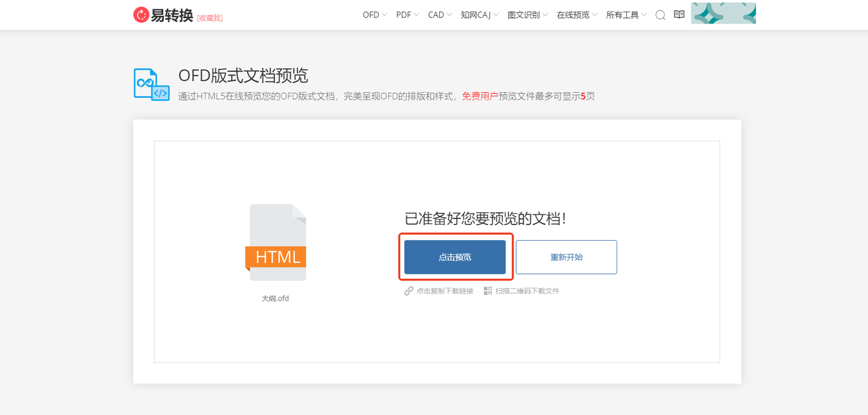
Task: Open the search magnifier icon
Action: [x=660, y=15]
